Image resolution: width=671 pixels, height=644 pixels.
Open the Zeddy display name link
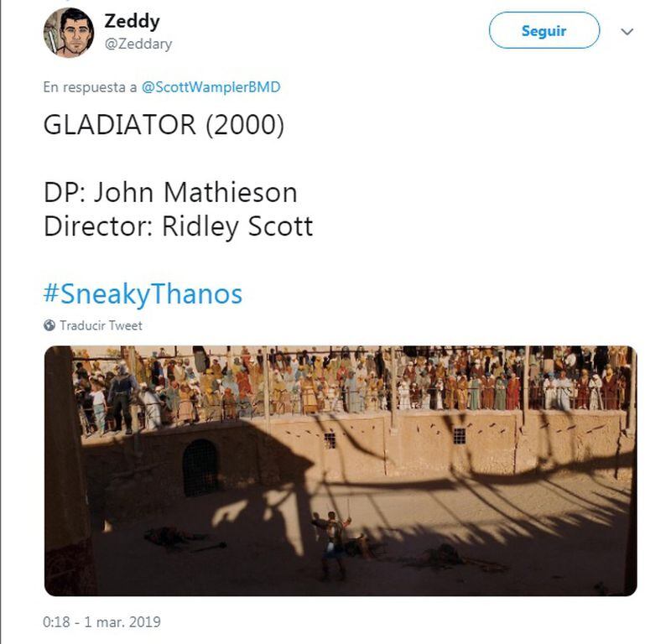pos(132,22)
